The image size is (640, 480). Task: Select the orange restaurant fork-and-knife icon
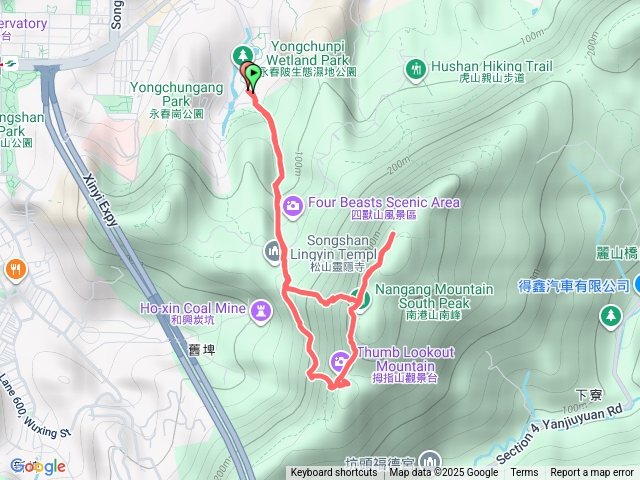coord(16,269)
